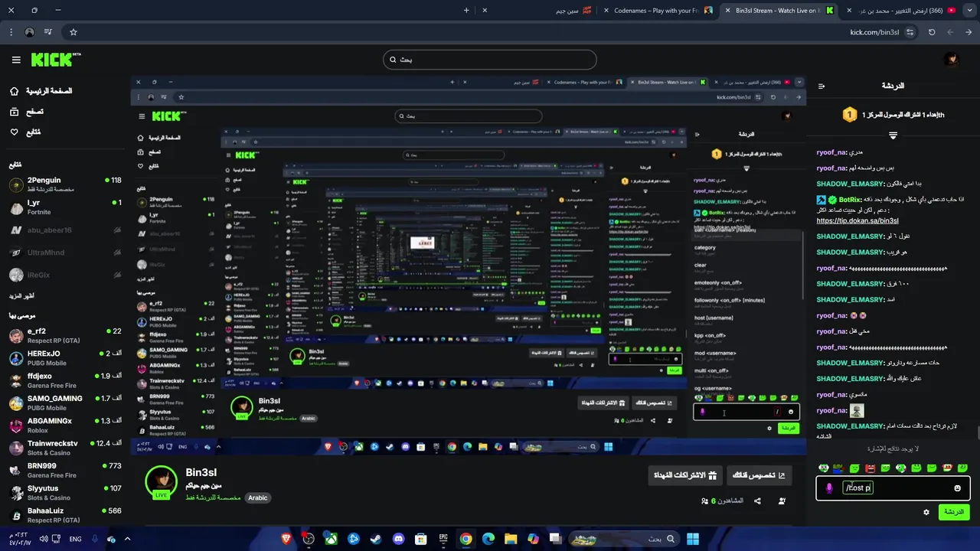
Task: Open UltraMhnd's channel in the sidebar
Action: pyautogui.click(x=64, y=253)
